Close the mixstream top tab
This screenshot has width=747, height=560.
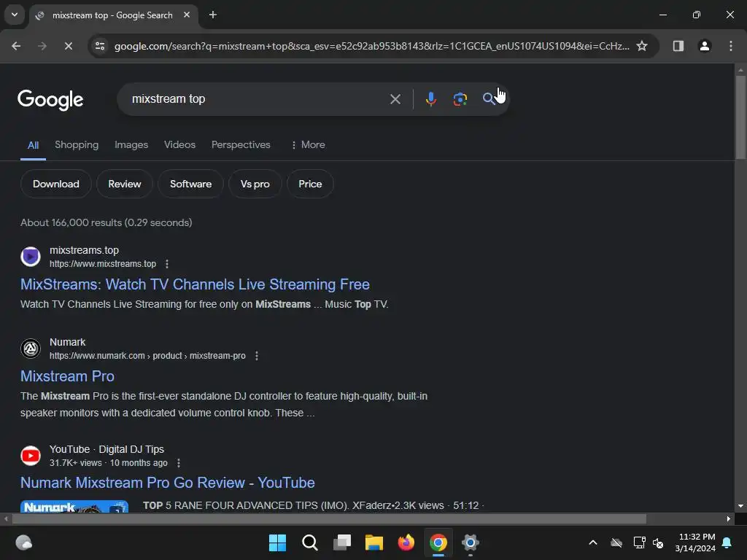click(x=187, y=15)
